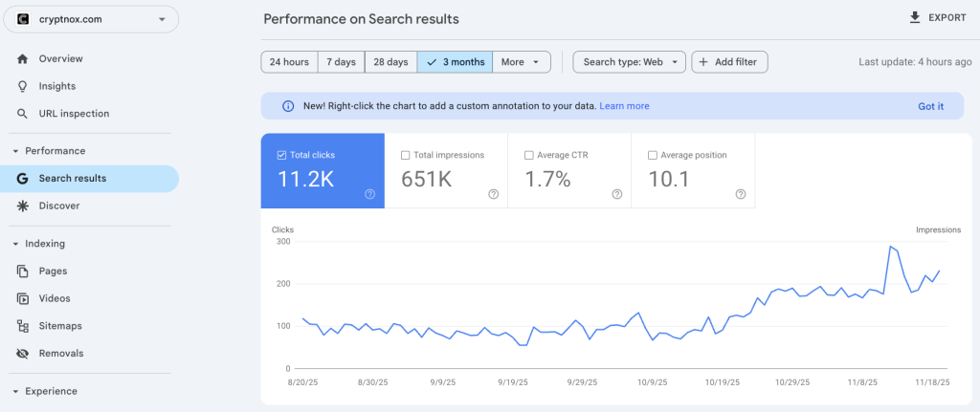Collapse the Indexing section in sidebar
The image size is (980, 412).
(16, 244)
